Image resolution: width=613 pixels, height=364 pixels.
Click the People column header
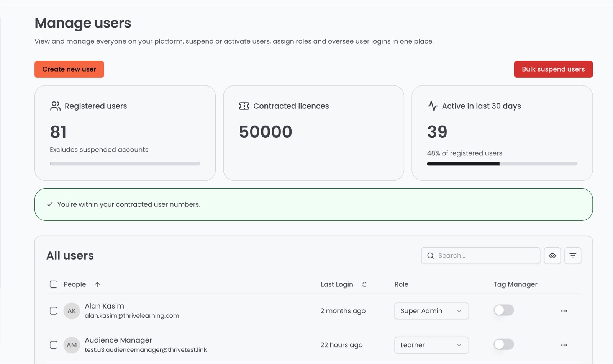pyautogui.click(x=75, y=284)
